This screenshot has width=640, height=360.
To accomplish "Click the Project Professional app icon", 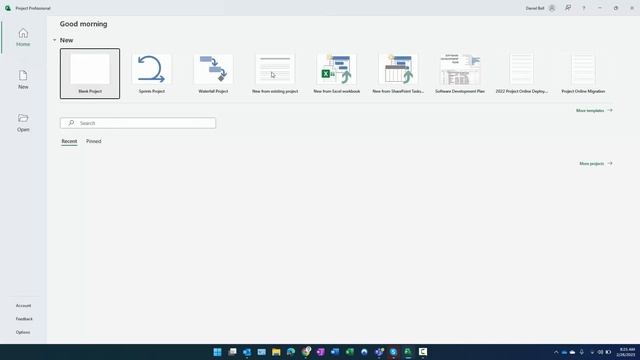I will (8, 8).
